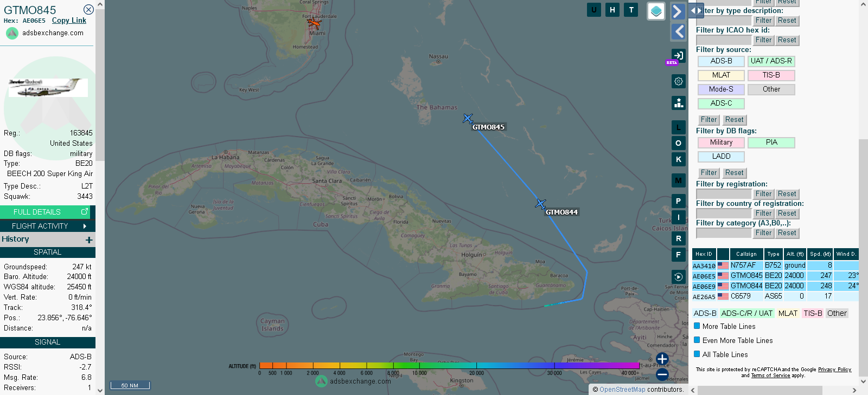
Task: Click the ICAO hex id input field
Action: click(724, 40)
